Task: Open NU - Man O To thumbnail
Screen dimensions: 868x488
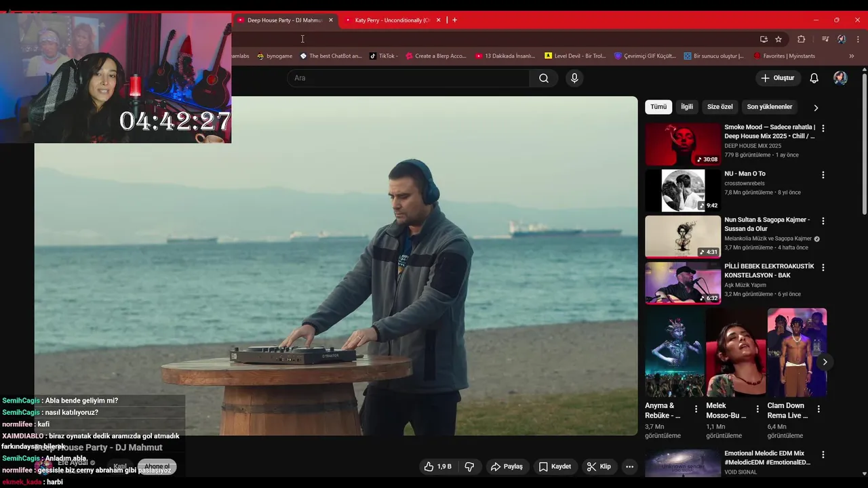Action: pyautogui.click(x=683, y=190)
